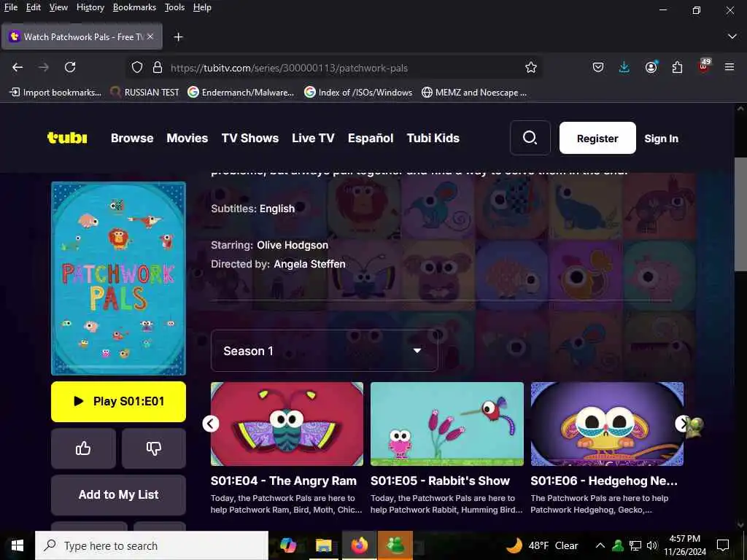Click the uBlock extension badge icon
The width and height of the screenshot is (747, 560).
704,66
